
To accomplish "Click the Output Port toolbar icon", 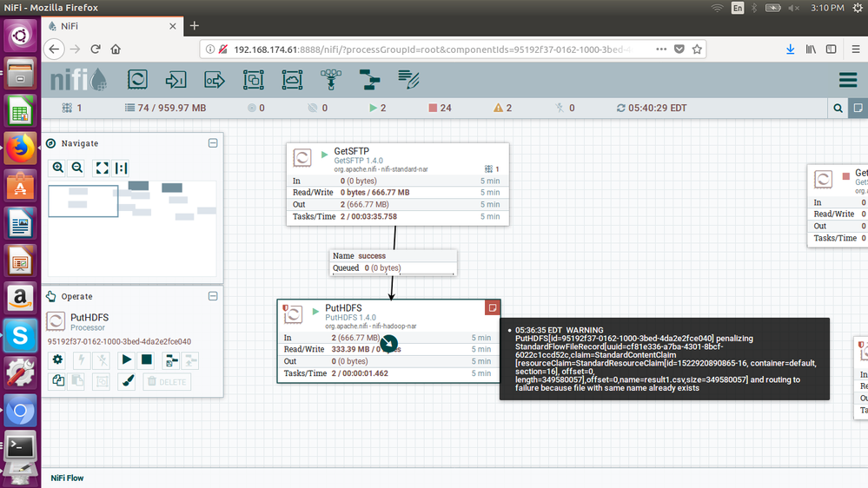I will pyautogui.click(x=215, y=81).
